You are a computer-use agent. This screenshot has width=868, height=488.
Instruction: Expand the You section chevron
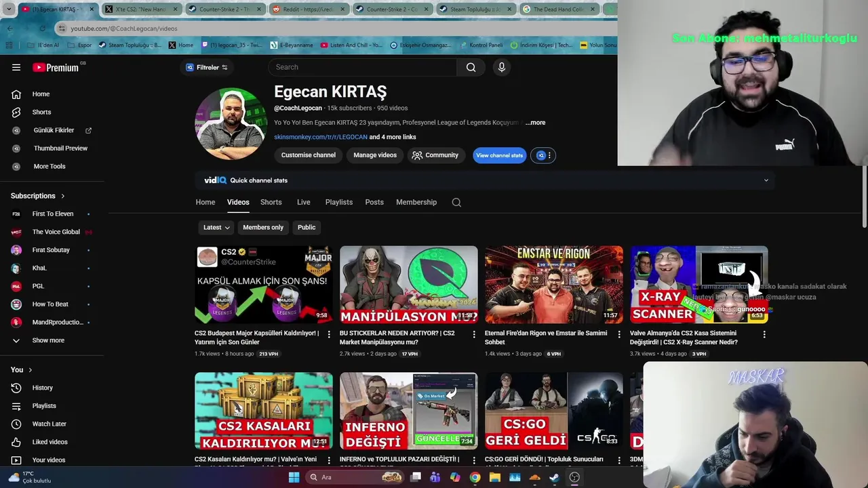31,370
